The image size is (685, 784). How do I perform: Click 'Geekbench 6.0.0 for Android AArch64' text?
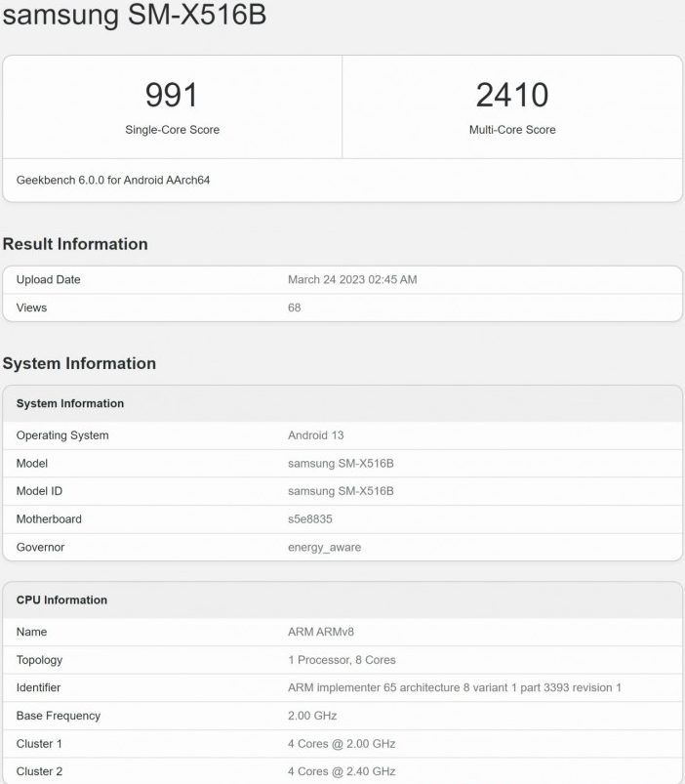click(x=113, y=180)
